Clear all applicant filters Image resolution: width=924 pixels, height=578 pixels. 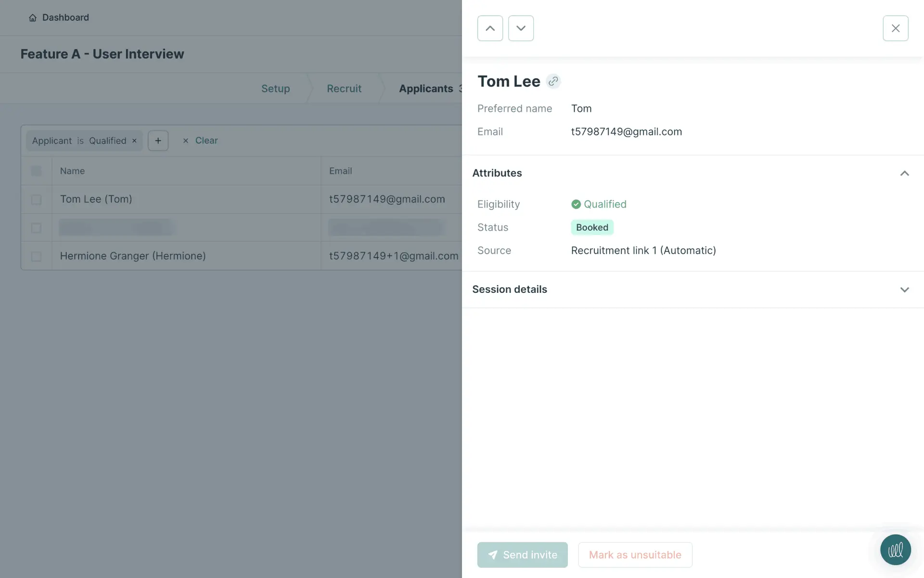[201, 141]
